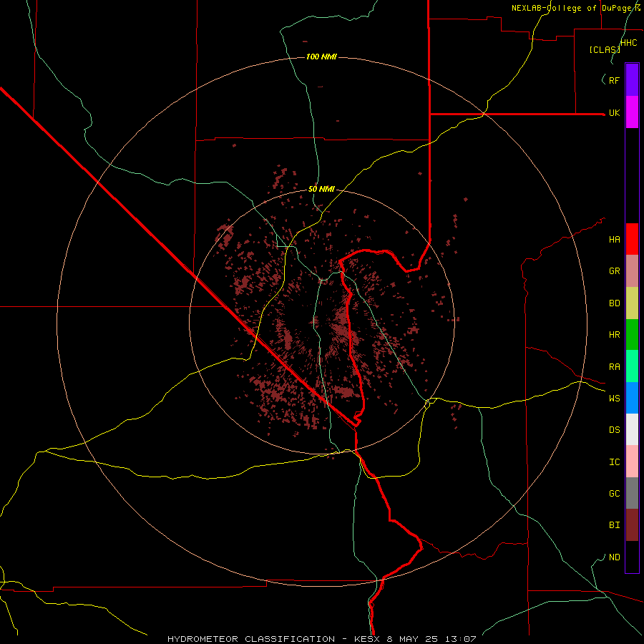Screen dimensions: 644x644
Task: Click the 50 NMI range ring label
Action: [321, 189]
